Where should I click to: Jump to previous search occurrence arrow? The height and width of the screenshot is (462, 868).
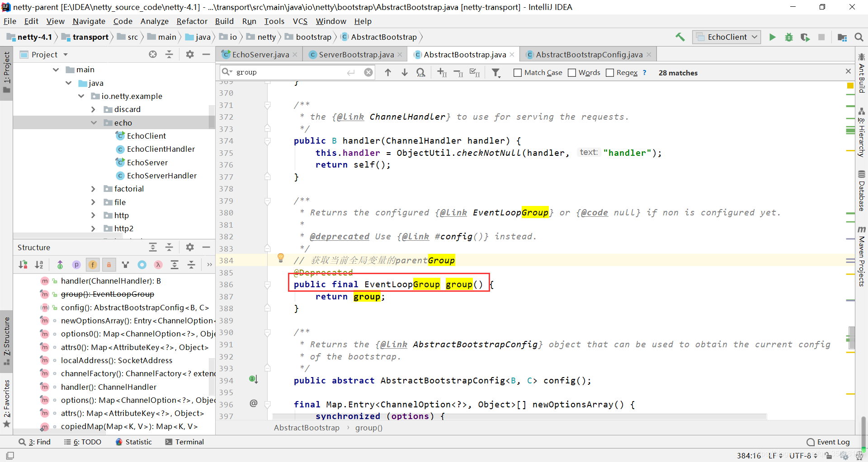click(x=388, y=72)
